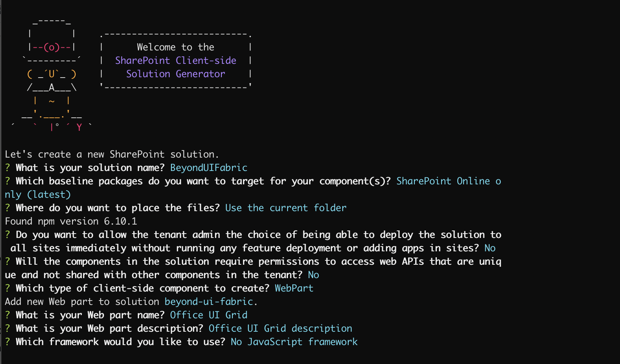Click "Which framework would you like to use?"
Image resolution: width=620 pixels, height=364 pixels.
pos(121,342)
